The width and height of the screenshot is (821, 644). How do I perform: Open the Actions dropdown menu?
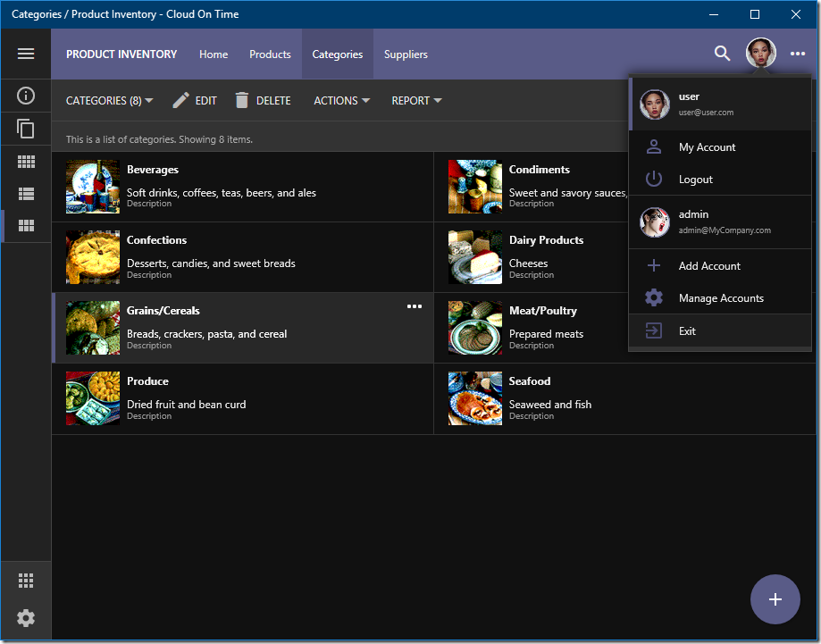pyautogui.click(x=341, y=101)
